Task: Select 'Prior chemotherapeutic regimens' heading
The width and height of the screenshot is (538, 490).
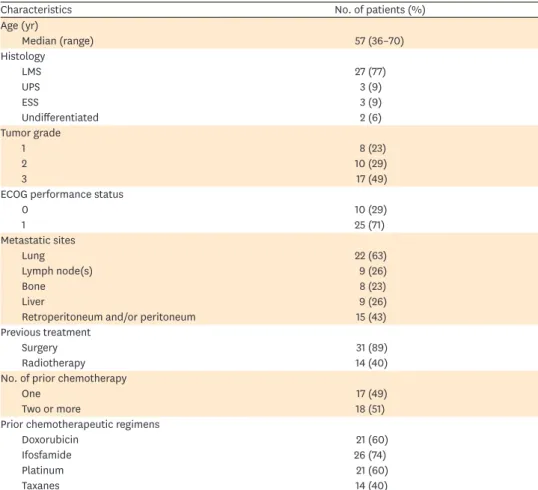Action: coord(80,424)
